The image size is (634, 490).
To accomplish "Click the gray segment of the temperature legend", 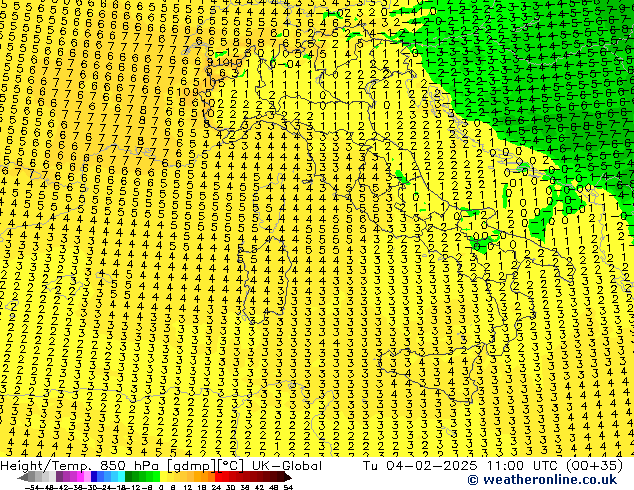I will 38,477.
